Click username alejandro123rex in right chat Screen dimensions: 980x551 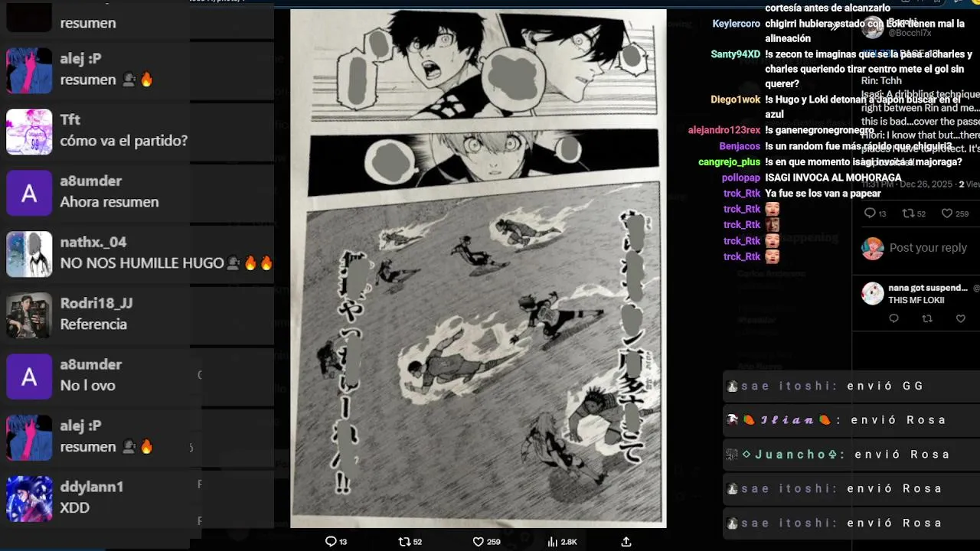[x=724, y=130]
